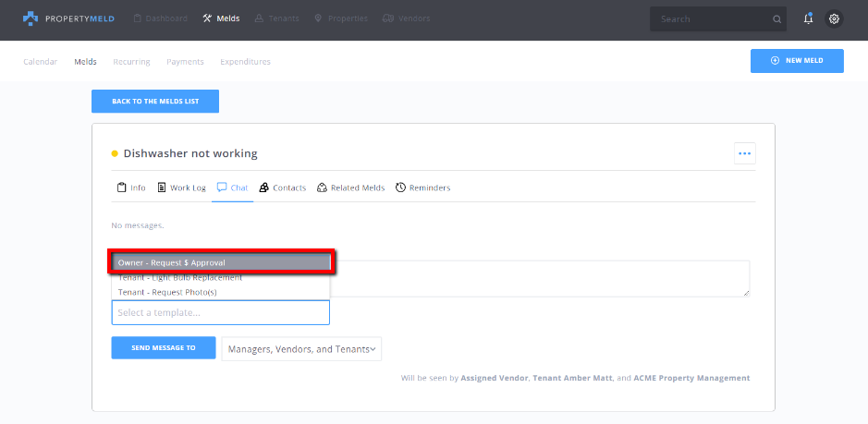The image size is (868, 424).
Task: Click Back to the Melds List button
Action: 155,102
